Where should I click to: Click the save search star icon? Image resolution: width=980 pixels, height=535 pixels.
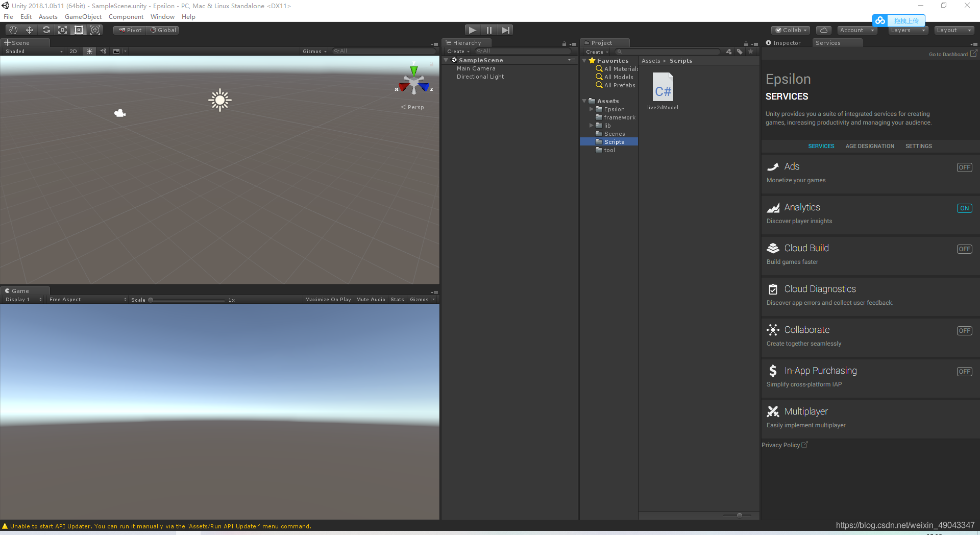click(751, 52)
